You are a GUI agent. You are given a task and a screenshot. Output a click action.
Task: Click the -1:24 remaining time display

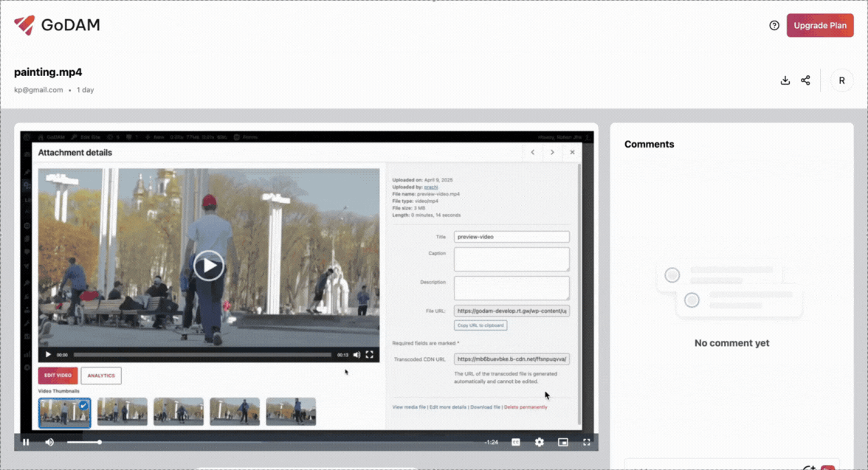tap(491, 442)
